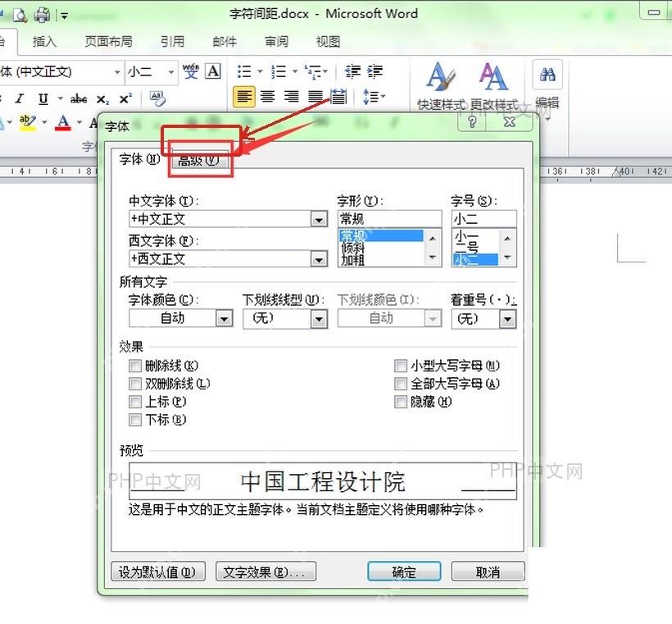The height and width of the screenshot is (624, 672).
Task: Click the print preview icon in quick access toolbar
Action: tap(20, 16)
